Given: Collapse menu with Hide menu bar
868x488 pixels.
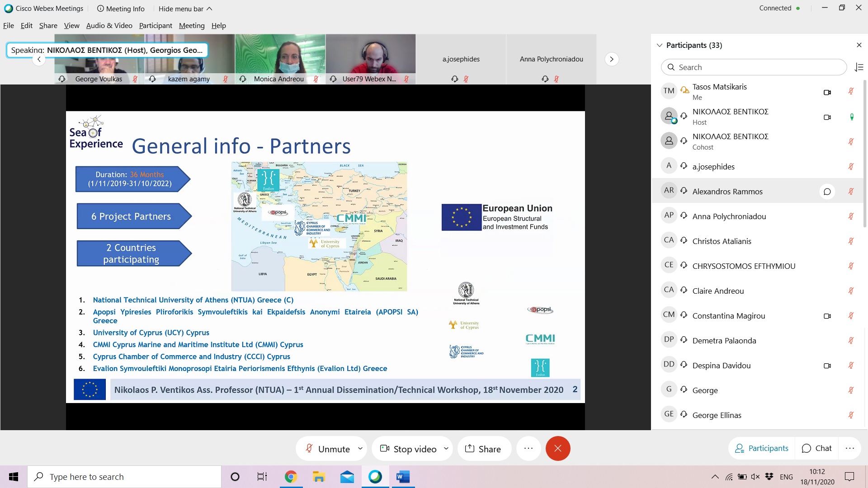Looking at the screenshot, I should tap(185, 9).
